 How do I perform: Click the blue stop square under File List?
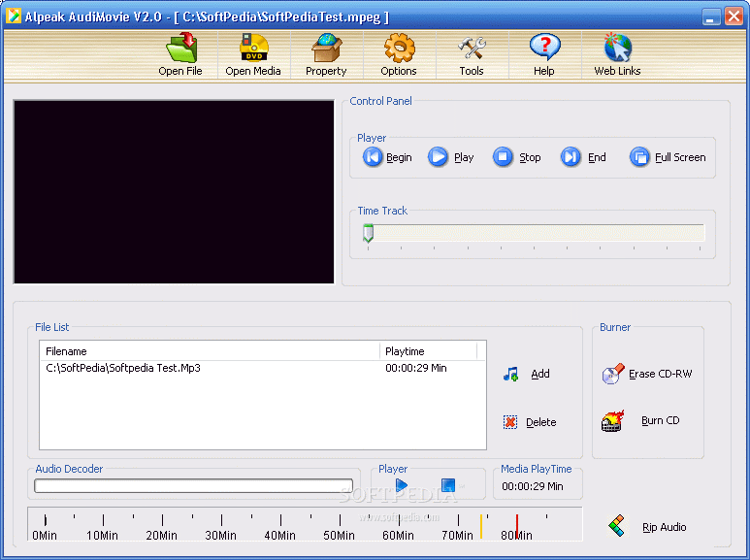pyautogui.click(x=448, y=485)
